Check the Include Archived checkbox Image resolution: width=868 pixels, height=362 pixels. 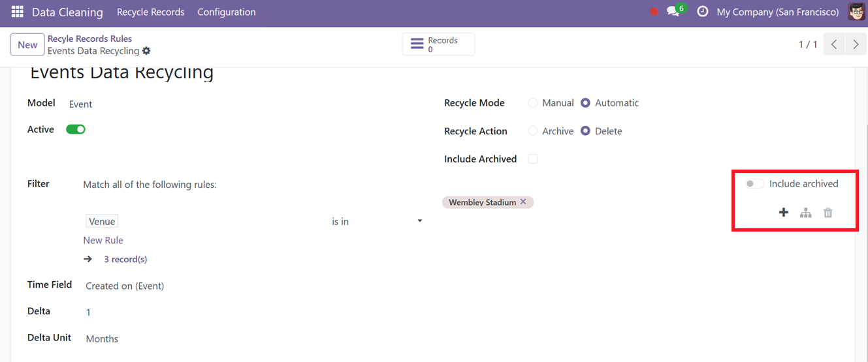[533, 159]
